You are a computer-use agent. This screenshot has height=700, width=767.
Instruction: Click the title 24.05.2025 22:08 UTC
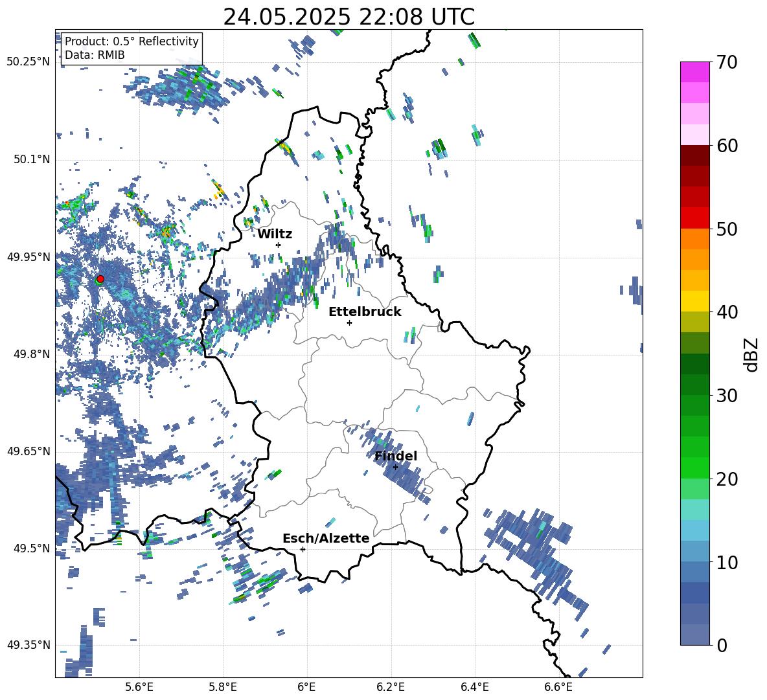point(349,17)
